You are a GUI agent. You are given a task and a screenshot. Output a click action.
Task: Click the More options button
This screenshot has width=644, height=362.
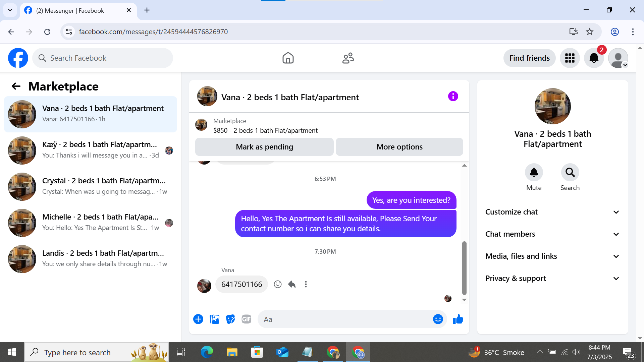tap(399, 147)
